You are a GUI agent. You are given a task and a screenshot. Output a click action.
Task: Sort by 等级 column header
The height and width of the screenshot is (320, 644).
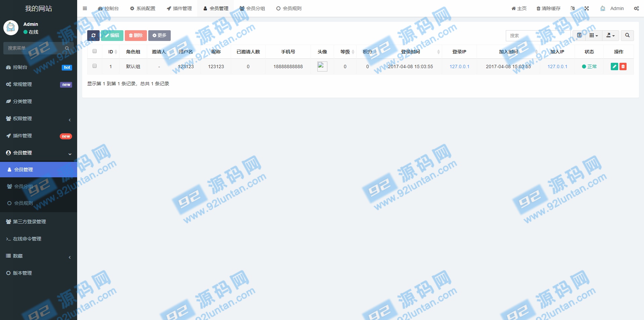tap(345, 52)
